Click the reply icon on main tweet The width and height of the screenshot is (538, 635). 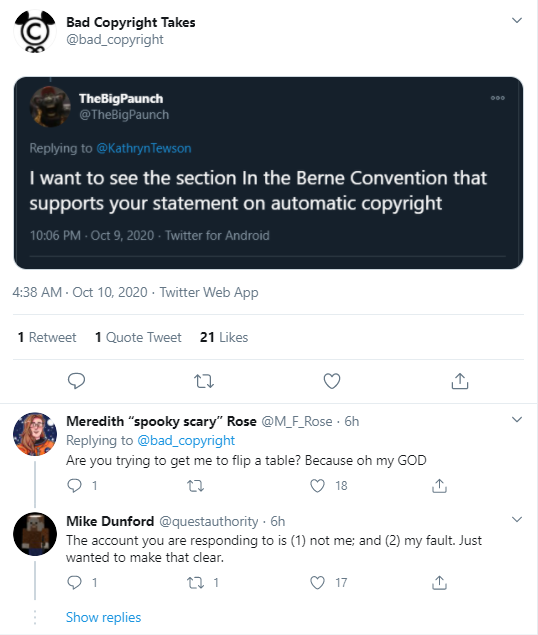tap(76, 381)
